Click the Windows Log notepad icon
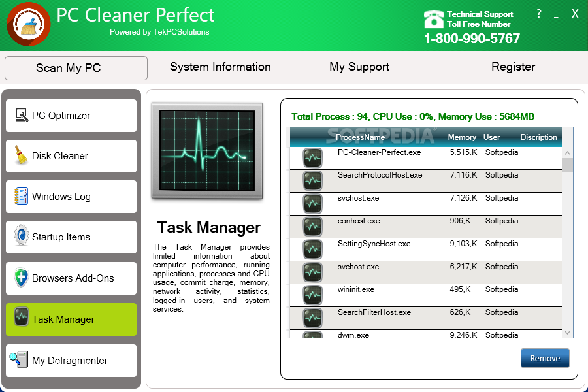 click(21, 196)
